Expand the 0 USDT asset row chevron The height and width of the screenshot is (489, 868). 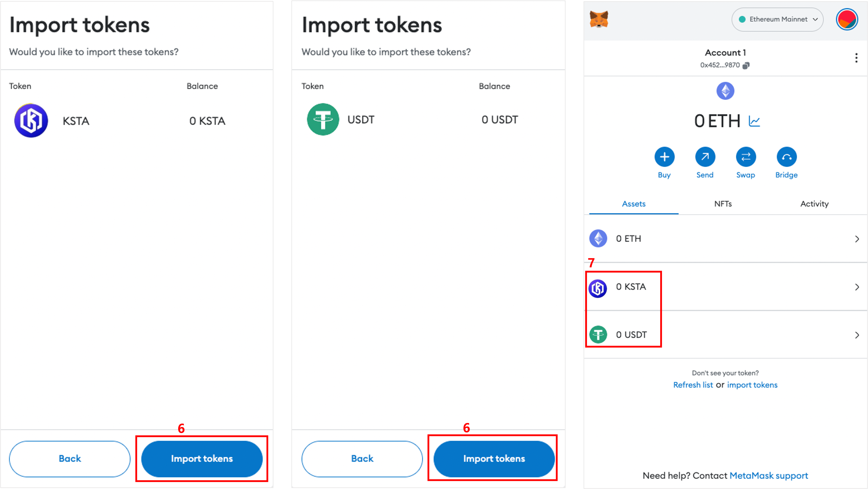tap(857, 335)
